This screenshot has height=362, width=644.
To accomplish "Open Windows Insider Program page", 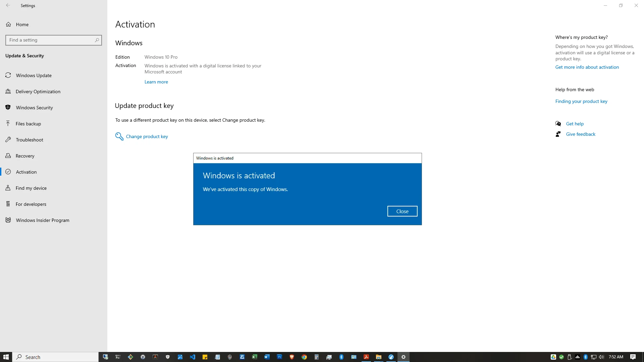I will 54,220.
